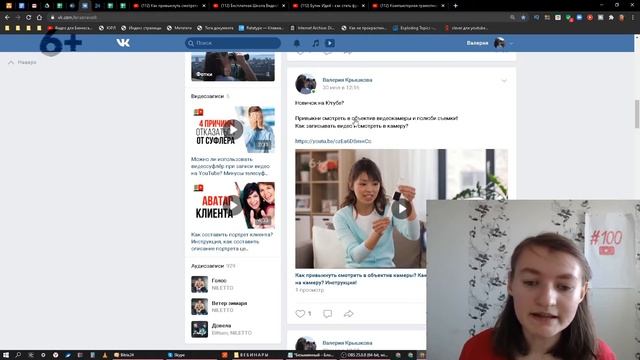Switch to Bitrix24 in the taskbar
Image resolution: width=640 pixels, height=360 pixels.
pyautogui.click(x=124, y=355)
